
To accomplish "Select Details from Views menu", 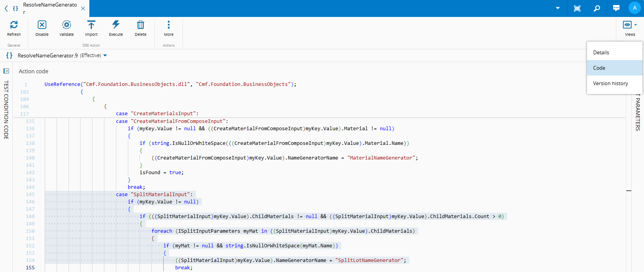I will point(601,52).
